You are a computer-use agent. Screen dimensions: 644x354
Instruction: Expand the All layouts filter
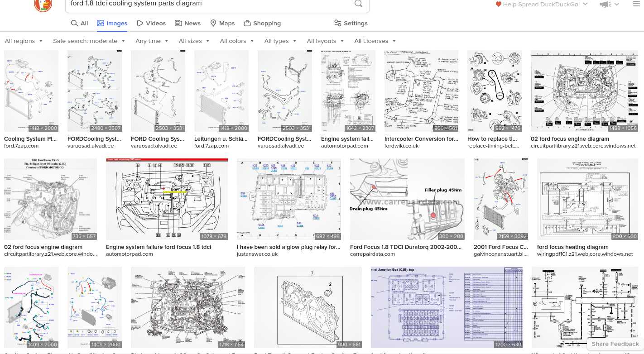[x=325, y=41]
